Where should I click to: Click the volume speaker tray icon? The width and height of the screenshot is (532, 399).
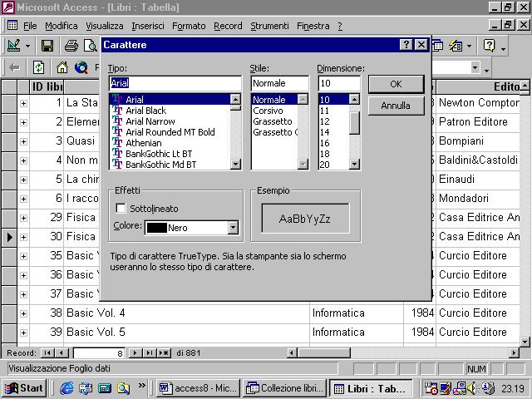click(471, 388)
